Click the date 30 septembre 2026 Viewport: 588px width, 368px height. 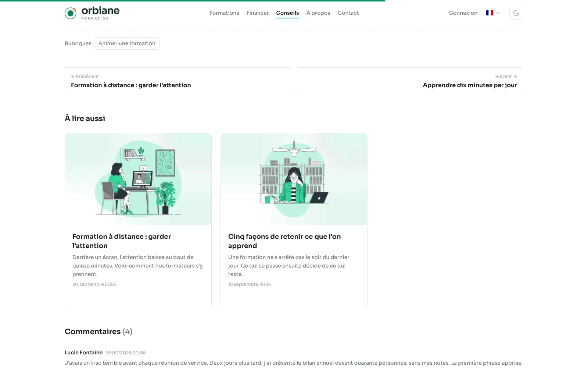(94, 284)
